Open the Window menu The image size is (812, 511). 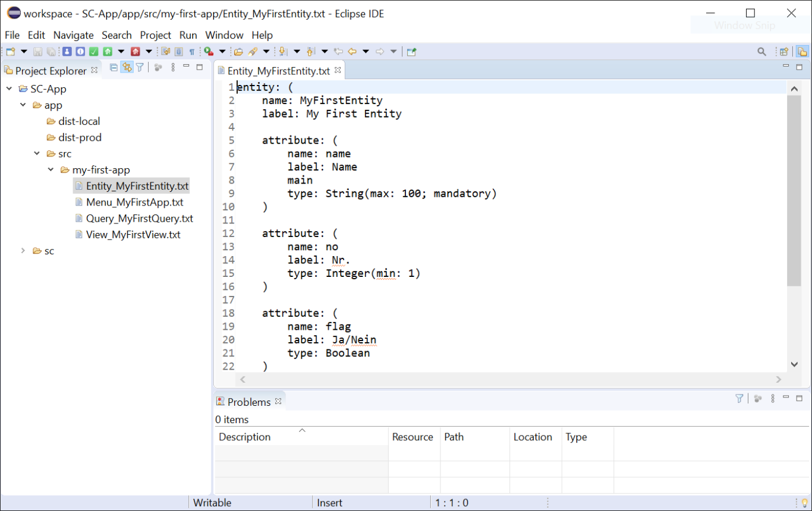pyautogui.click(x=224, y=35)
